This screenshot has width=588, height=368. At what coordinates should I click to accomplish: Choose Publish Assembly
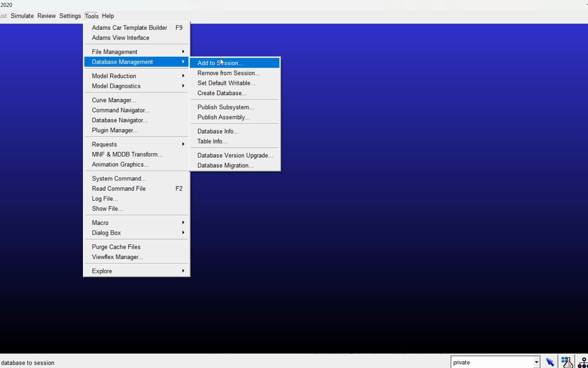tap(235, 117)
